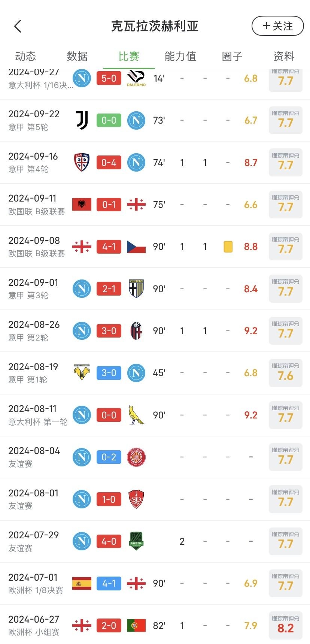Viewport: 310px width, 644px height.
Task: Open the 3-0 score on 2024-08-26
Action: (x=109, y=331)
